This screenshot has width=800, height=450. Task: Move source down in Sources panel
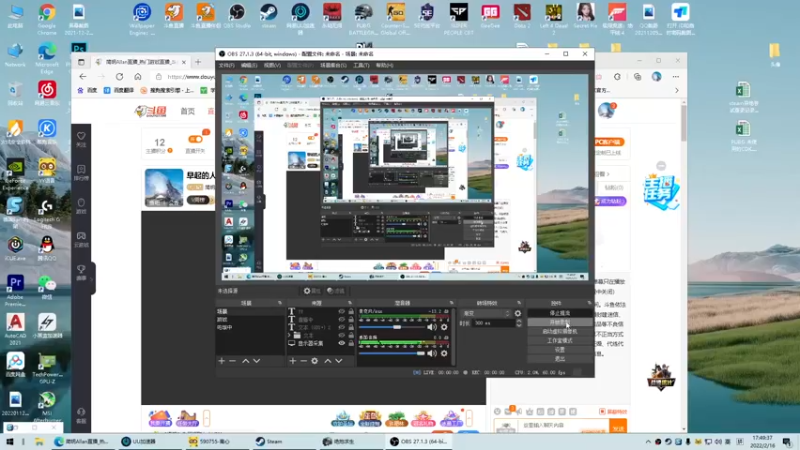(x=339, y=361)
